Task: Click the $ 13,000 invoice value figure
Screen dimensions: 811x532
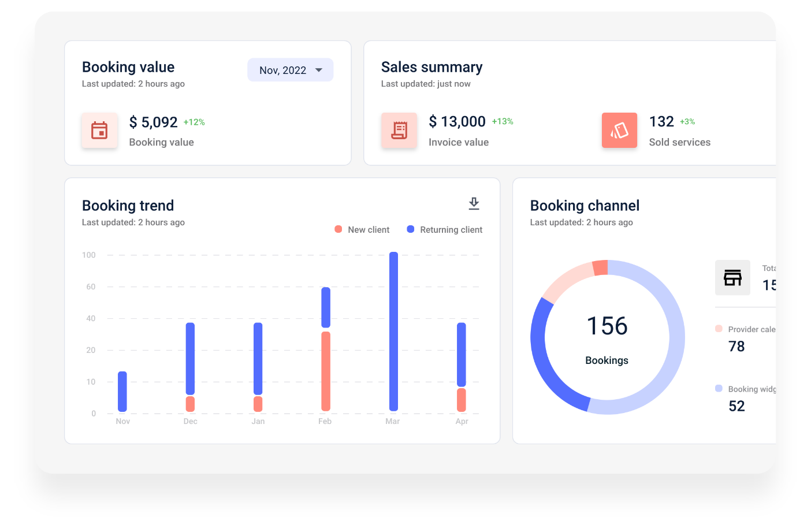Action: (x=457, y=122)
